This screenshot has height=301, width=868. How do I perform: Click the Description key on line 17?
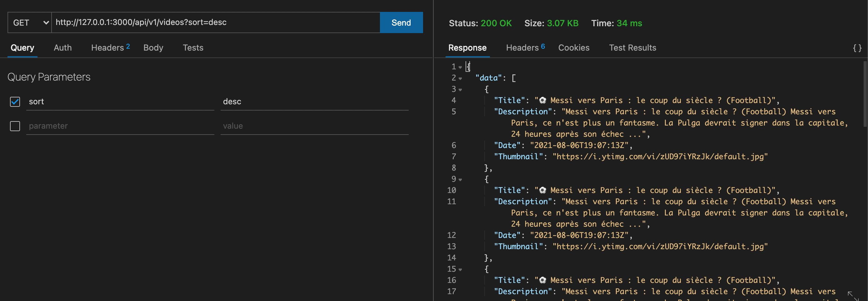click(x=523, y=292)
